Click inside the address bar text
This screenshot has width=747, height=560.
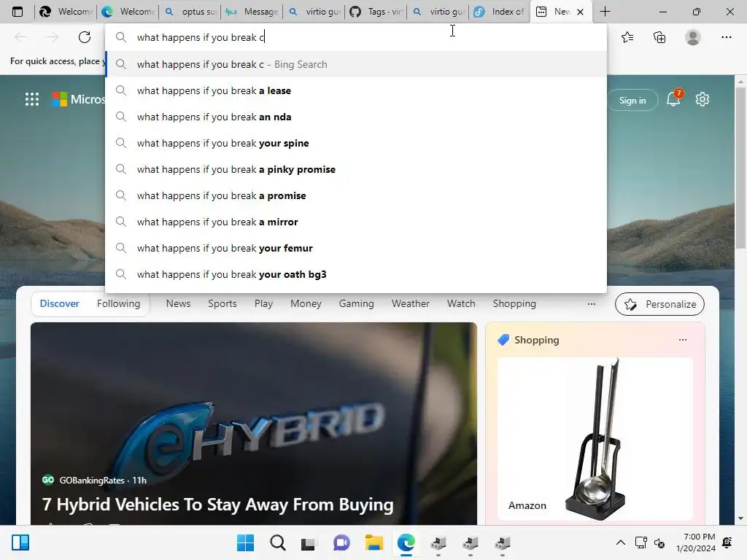[201, 37]
